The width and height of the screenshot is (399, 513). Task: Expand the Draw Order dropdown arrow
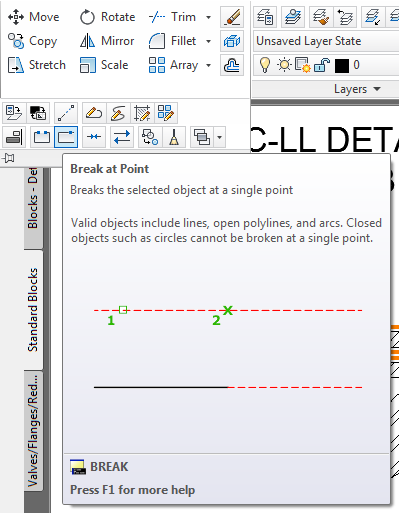(x=220, y=137)
